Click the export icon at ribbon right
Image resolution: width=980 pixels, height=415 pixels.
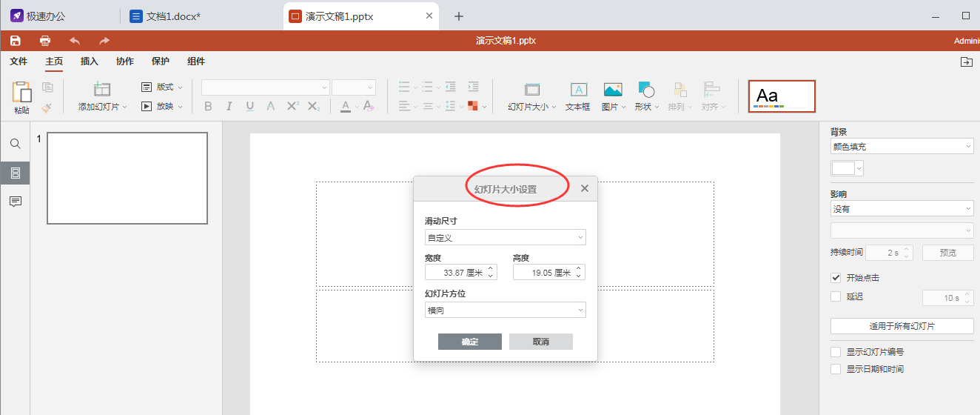coord(966,62)
